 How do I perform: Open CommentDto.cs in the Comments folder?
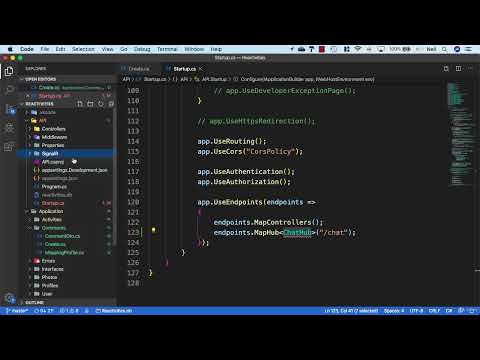pos(62,236)
